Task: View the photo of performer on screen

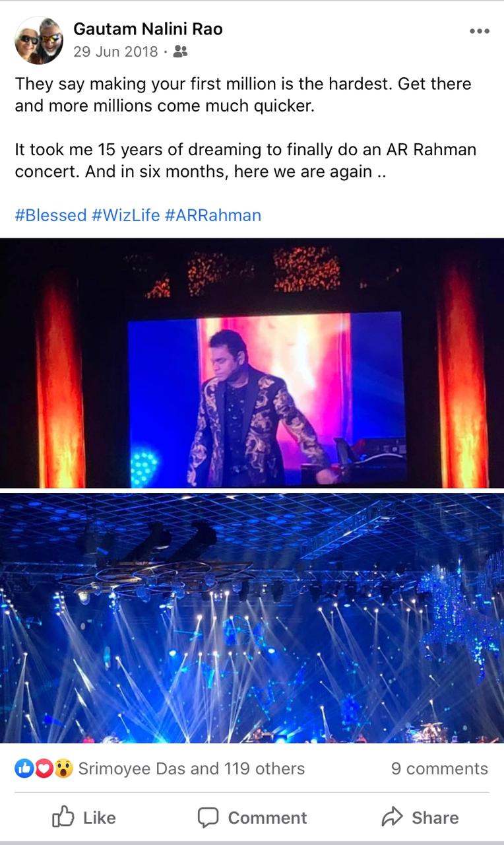Action: [x=252, y=363]
